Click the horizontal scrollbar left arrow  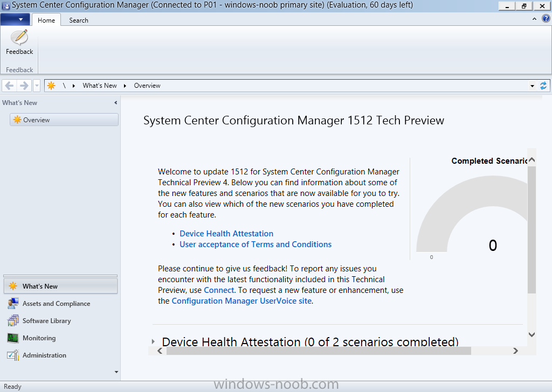click(160, 351)
